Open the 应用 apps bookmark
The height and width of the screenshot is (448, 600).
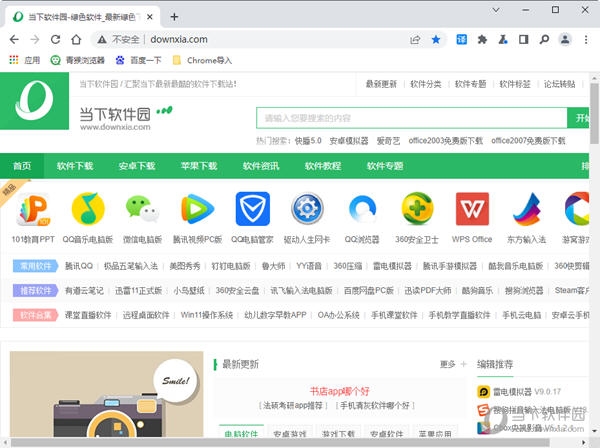click(x=24, y=60)
